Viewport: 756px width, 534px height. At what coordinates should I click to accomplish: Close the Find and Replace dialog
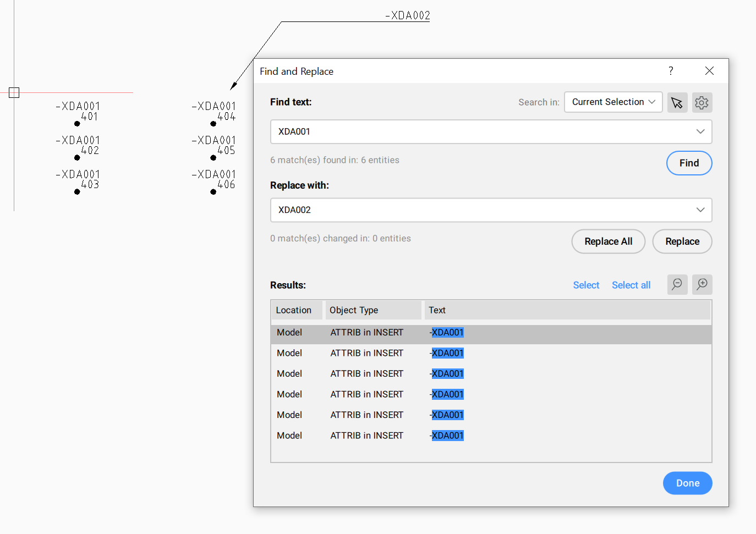[709, 71]
